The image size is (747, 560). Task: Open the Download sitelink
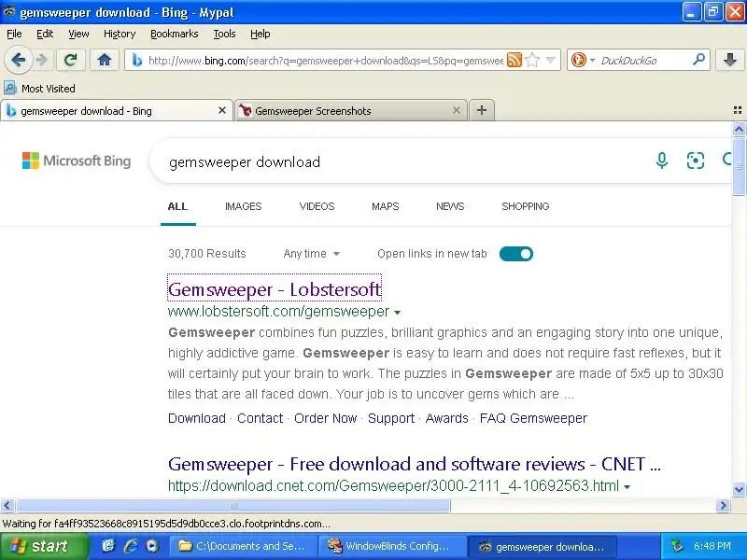pos(197,418)
